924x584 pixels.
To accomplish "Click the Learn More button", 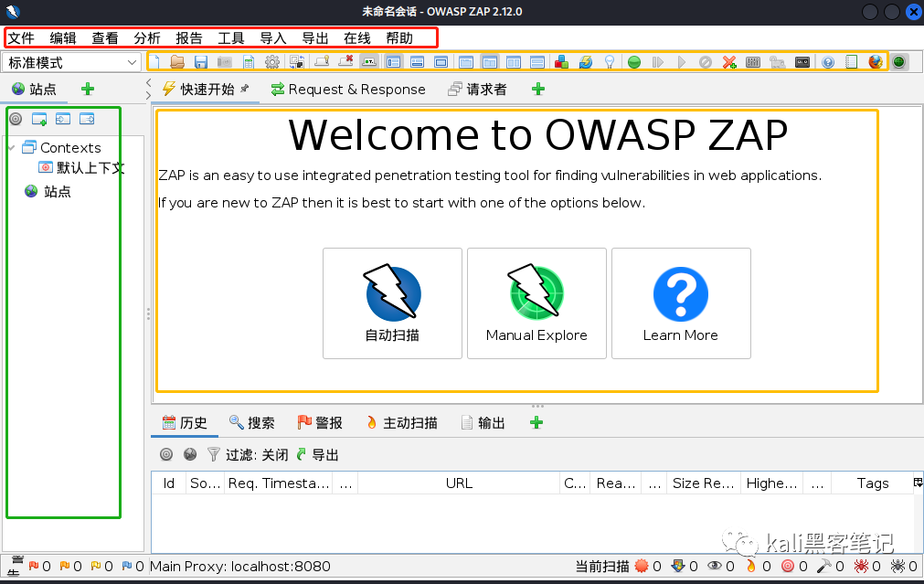I will [x=681, y=303].
